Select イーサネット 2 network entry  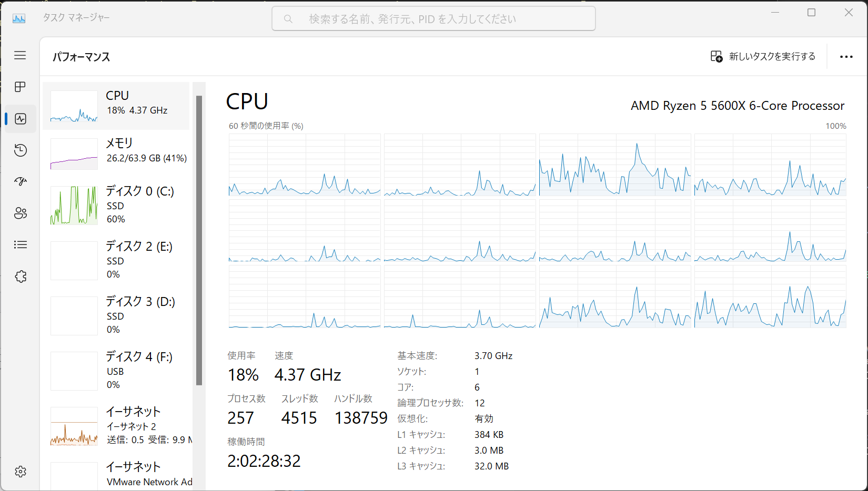point(116,426)
